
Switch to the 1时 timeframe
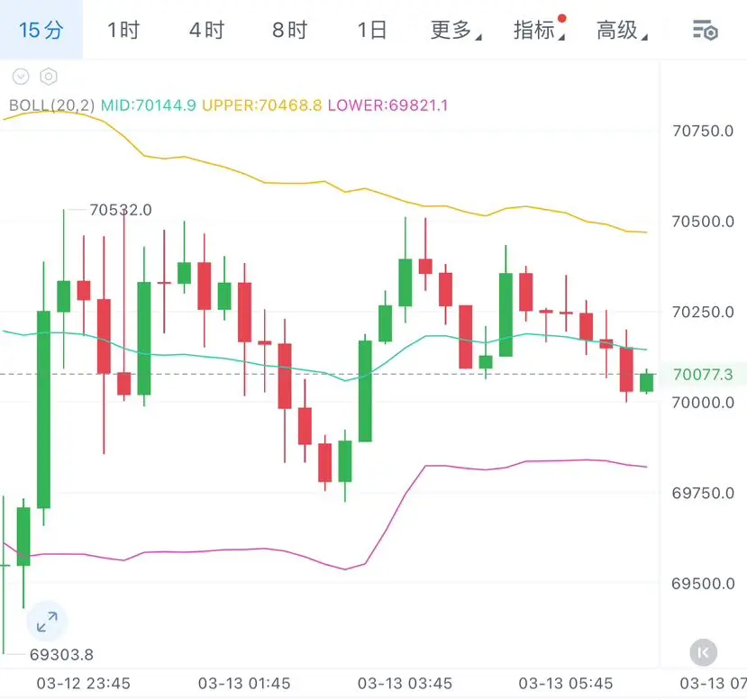coord(123,30)
